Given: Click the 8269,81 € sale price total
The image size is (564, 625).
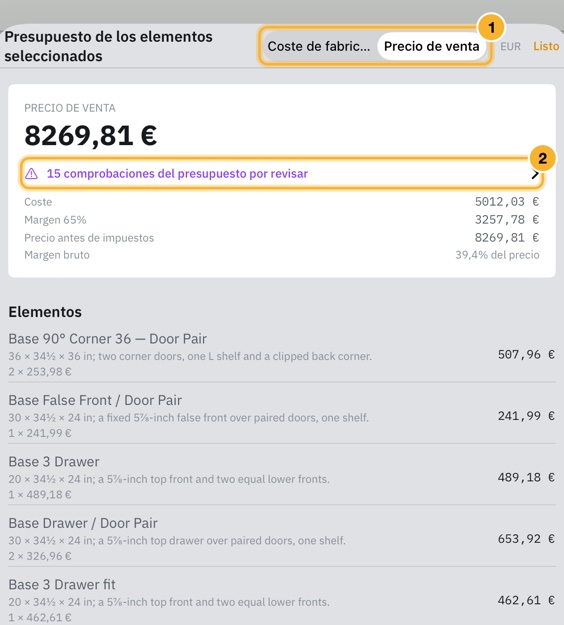Looking at the screenshot, I should pyautogui.click(x=90, y=136).
